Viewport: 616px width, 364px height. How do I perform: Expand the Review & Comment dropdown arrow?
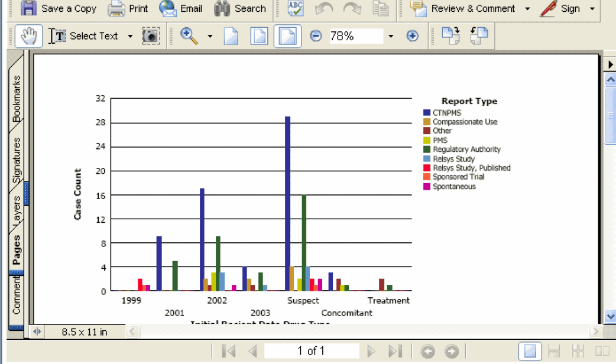coord(527,9)
